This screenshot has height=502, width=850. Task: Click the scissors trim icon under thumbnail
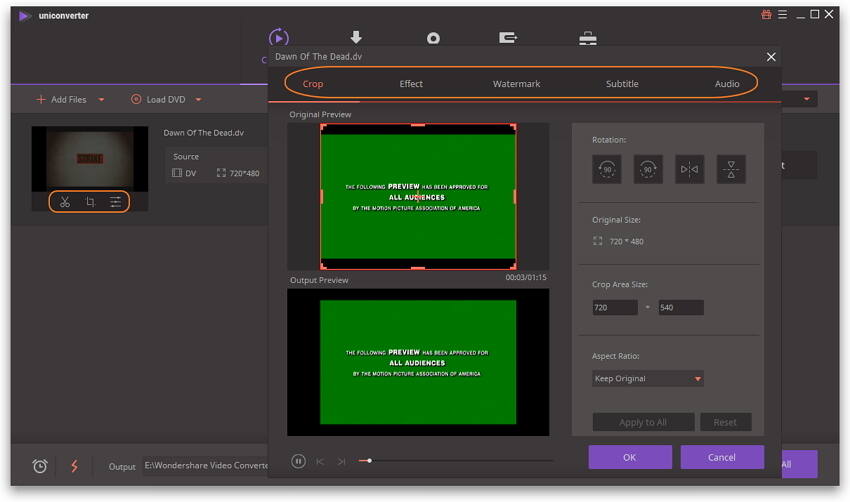pos(65,202)
